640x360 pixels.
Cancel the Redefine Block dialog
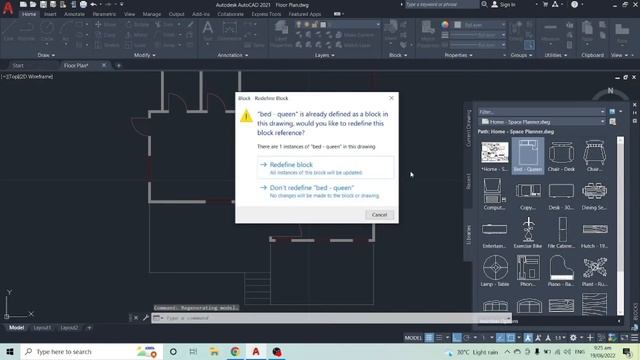[379, 215]
